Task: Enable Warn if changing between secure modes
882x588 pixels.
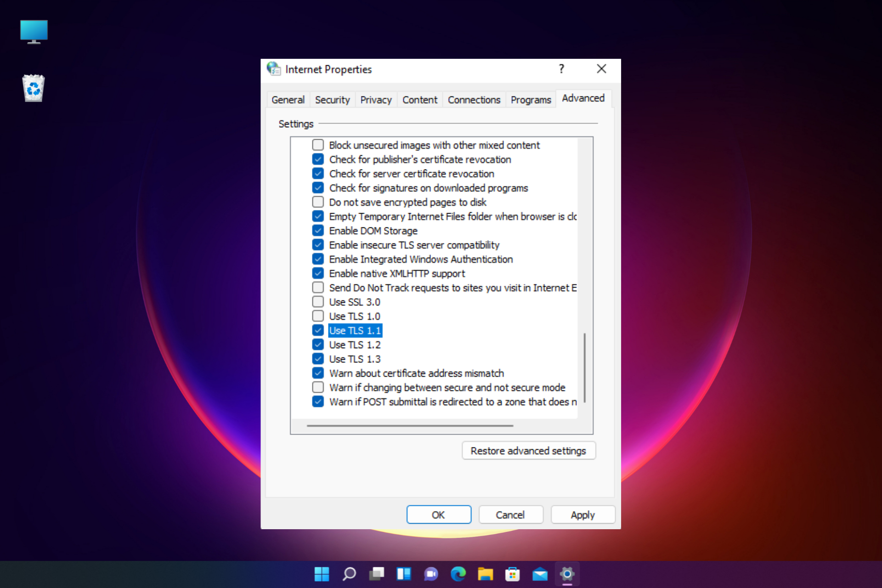Action: [x=318, y=387]
